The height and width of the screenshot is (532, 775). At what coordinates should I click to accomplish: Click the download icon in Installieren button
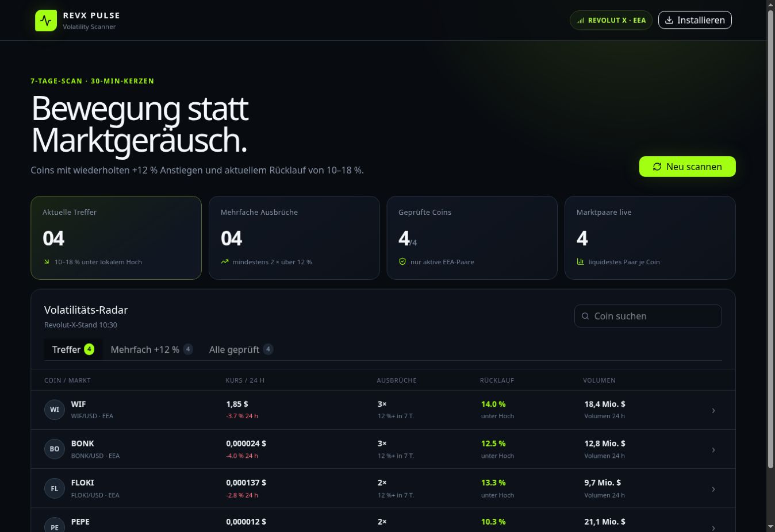[x=669, y=20]
